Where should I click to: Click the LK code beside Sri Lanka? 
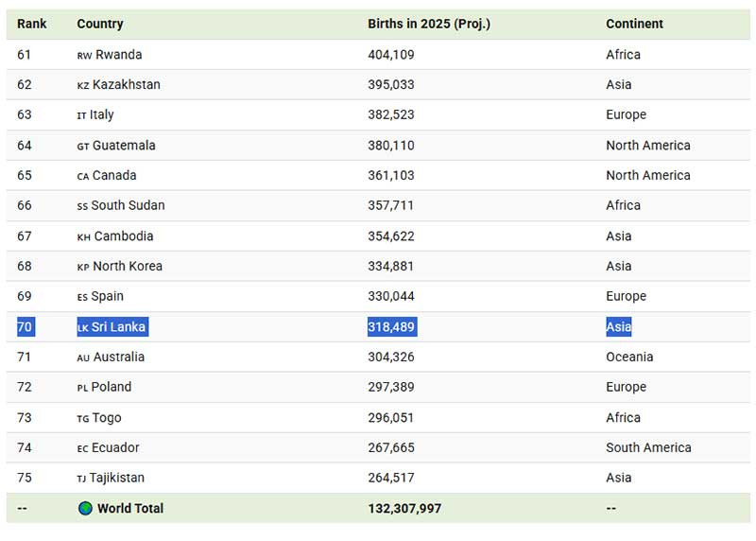83,327
